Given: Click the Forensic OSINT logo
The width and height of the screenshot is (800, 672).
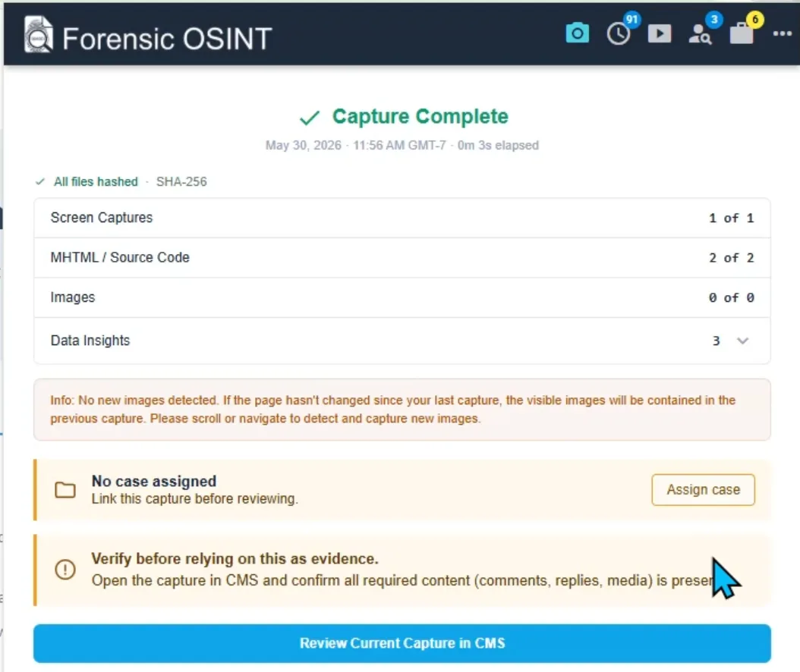Looking at the screenshot, I should 38,34.
